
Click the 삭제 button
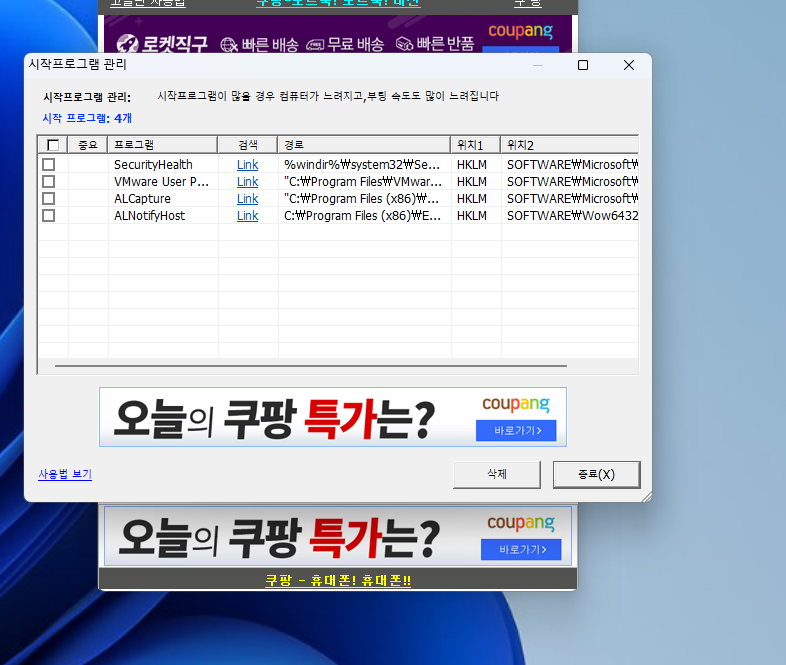pyautogui.click(x=497, y=474)
